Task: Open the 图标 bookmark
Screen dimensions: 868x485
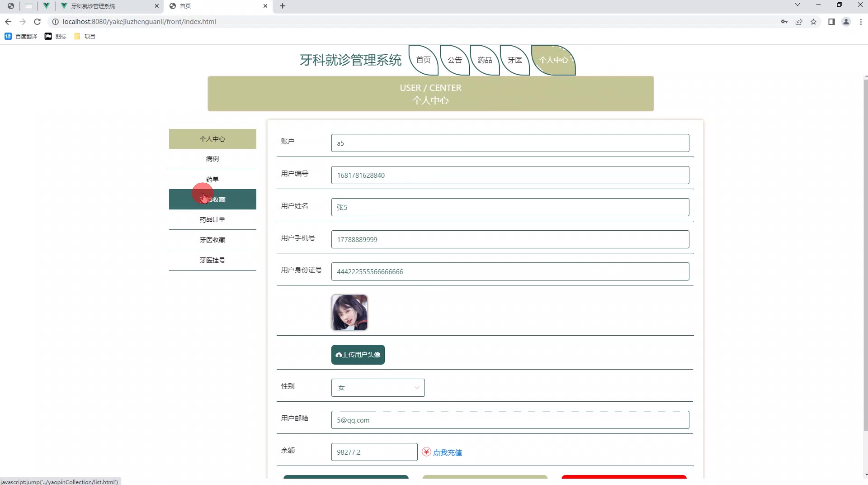Action: [56, 36]
